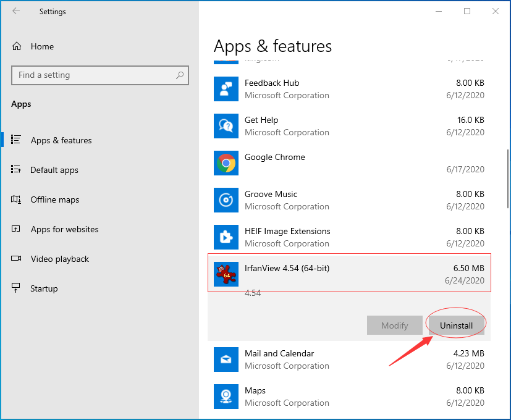Click the search magnifier icon

[x=180, y=75]
